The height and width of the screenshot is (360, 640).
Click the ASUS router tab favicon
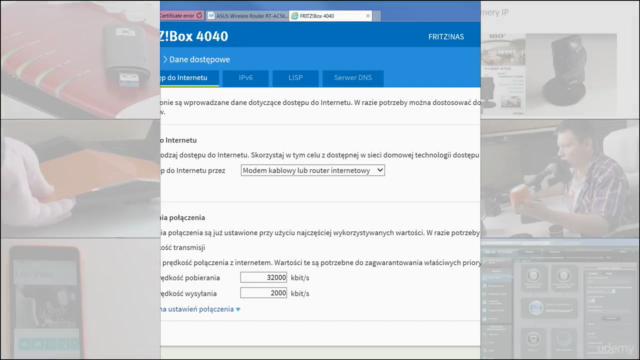coord(211,16)
